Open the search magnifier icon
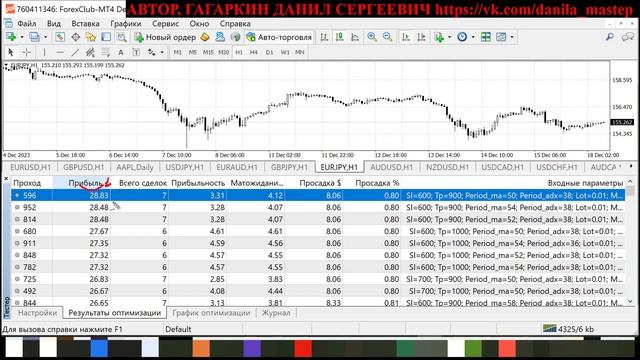 (x=609, y=37)
